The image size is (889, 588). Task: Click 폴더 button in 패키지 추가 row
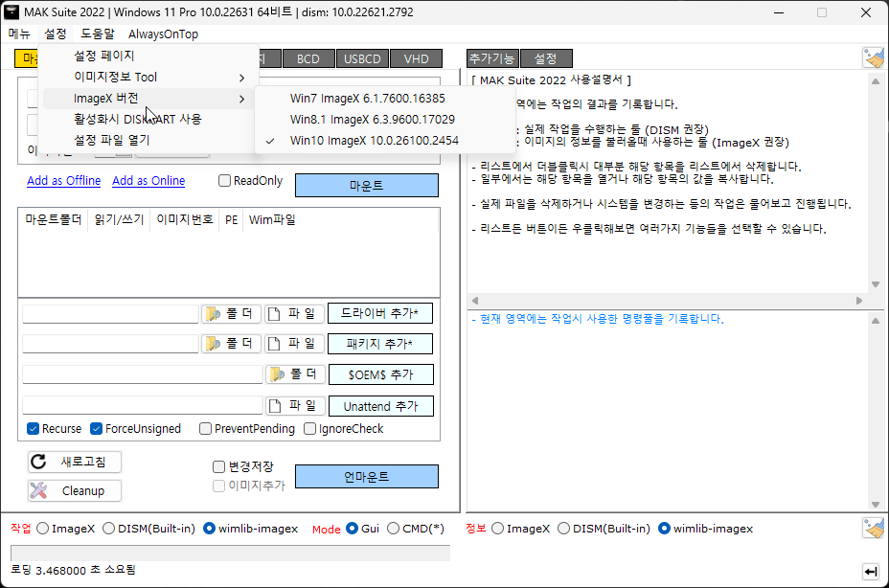(231, 344)
